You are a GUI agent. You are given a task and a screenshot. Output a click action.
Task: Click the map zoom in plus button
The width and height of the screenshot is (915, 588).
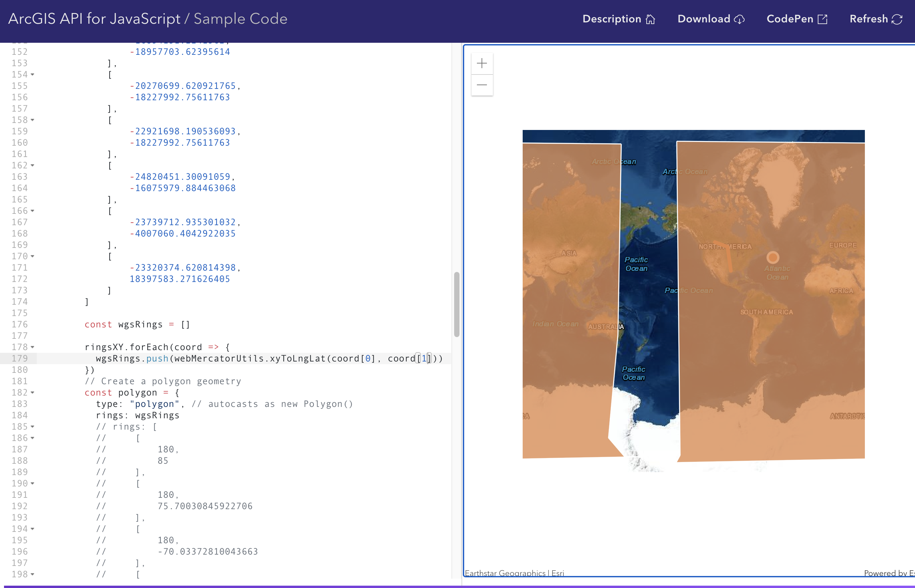pos(482,63)
